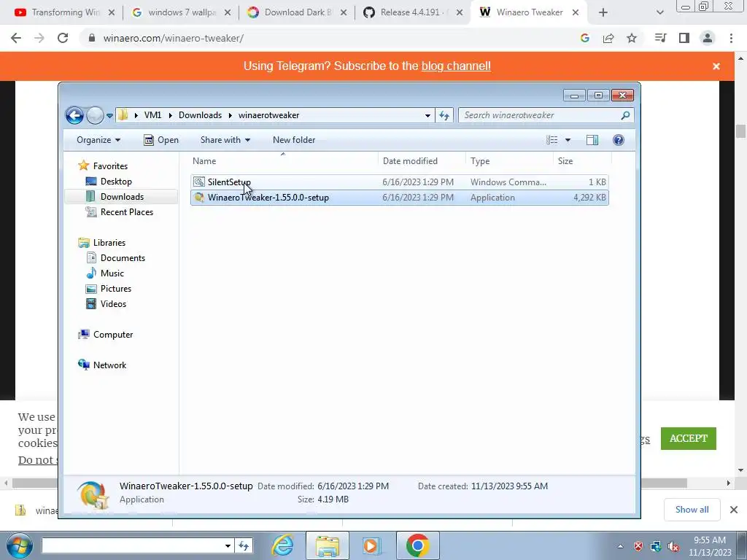Switch to Download Dark B tab
This screenshot has width=747, height=560.
coord(297,12)
